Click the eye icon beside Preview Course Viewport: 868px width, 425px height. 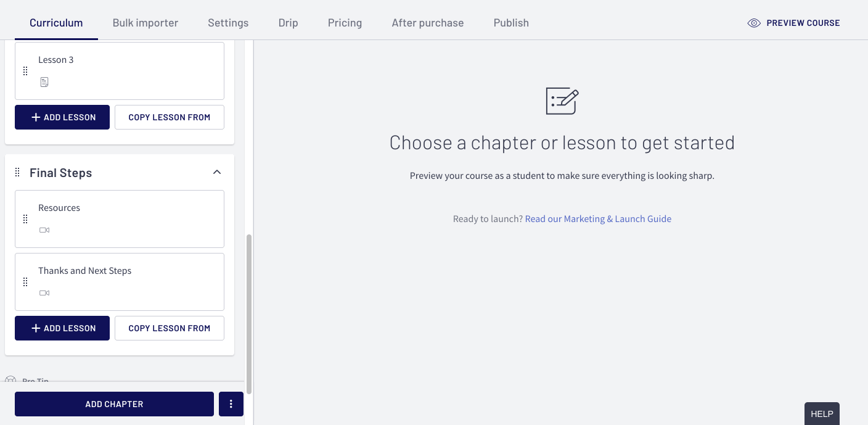[753, 22]
